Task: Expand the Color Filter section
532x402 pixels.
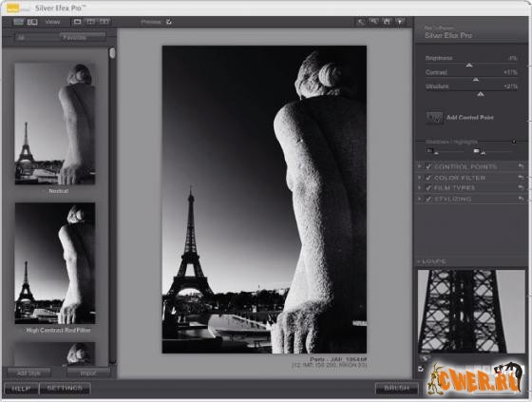Action: (x=419, y=178)
